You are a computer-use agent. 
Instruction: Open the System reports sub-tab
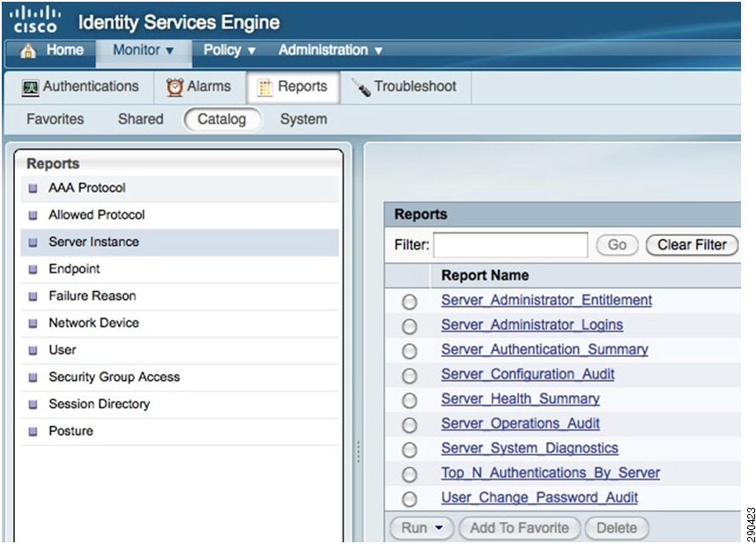[x=303, y=119]
